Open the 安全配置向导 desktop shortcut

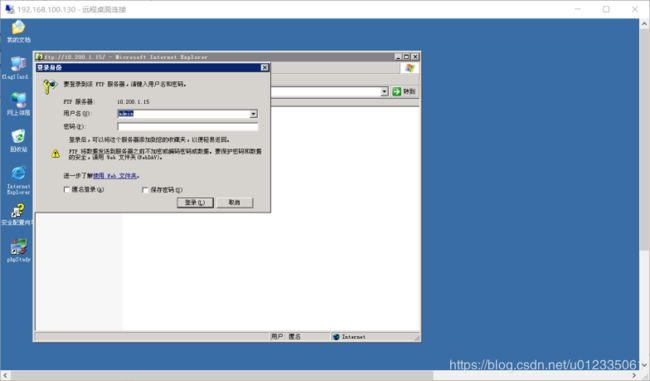(x=17, y=214)
